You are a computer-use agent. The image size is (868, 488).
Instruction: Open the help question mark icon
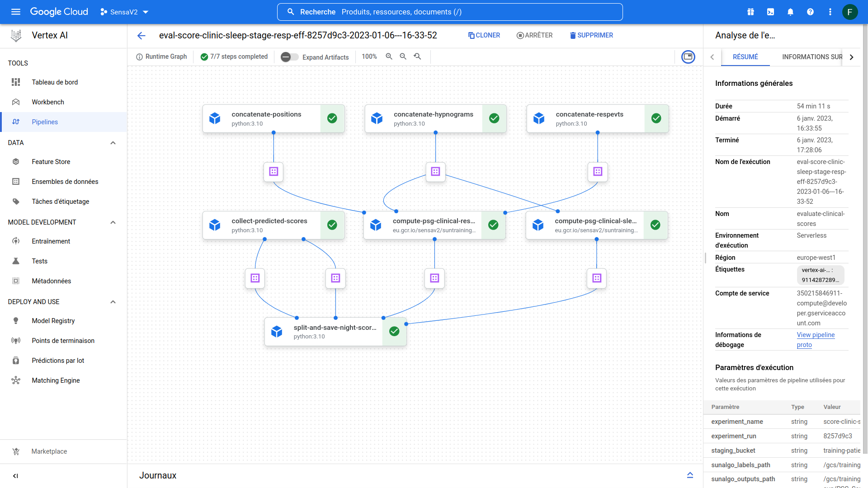pos(810,12)
